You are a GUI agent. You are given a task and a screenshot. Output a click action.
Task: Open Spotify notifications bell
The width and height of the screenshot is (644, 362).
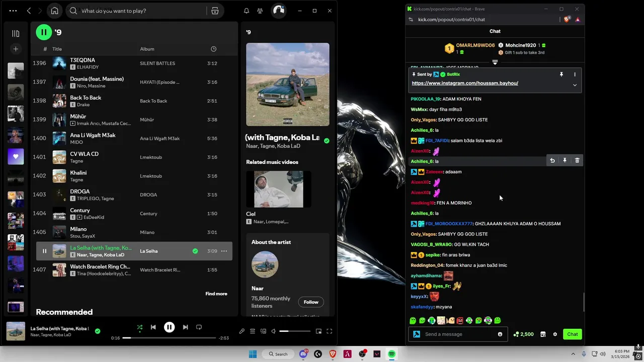tap(247, 11)
